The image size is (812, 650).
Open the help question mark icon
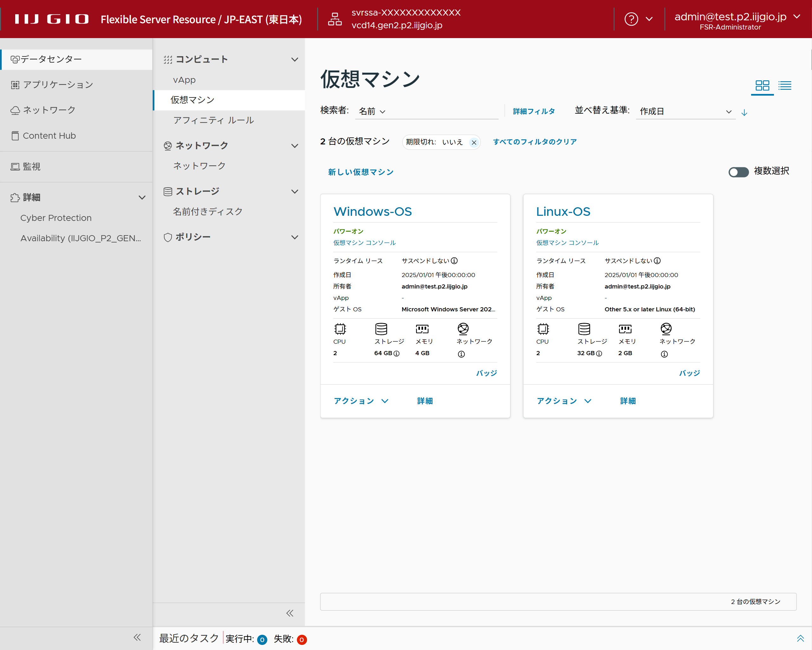click(x=631, y=19)
